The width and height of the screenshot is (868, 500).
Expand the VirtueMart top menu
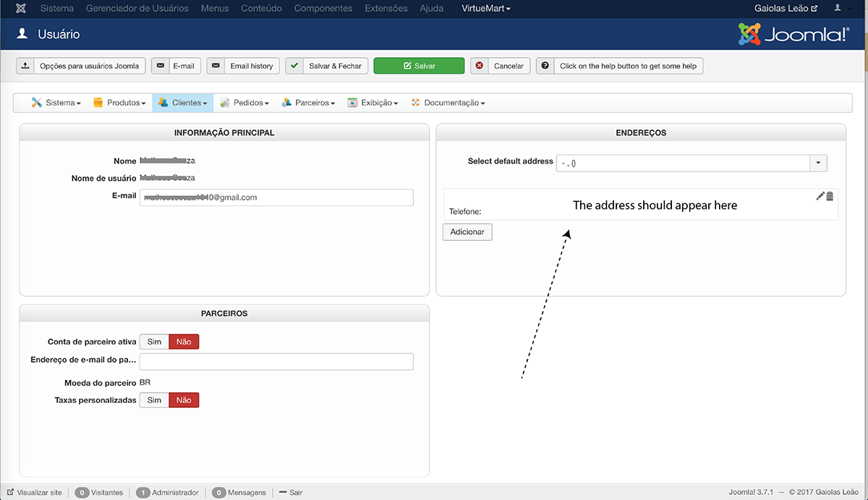[x=486, y=9]
